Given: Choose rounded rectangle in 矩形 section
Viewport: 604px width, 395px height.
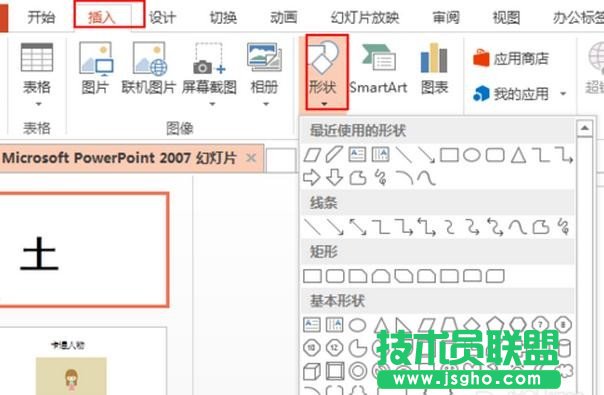Looking at the screenshot, I should (335, 276).
